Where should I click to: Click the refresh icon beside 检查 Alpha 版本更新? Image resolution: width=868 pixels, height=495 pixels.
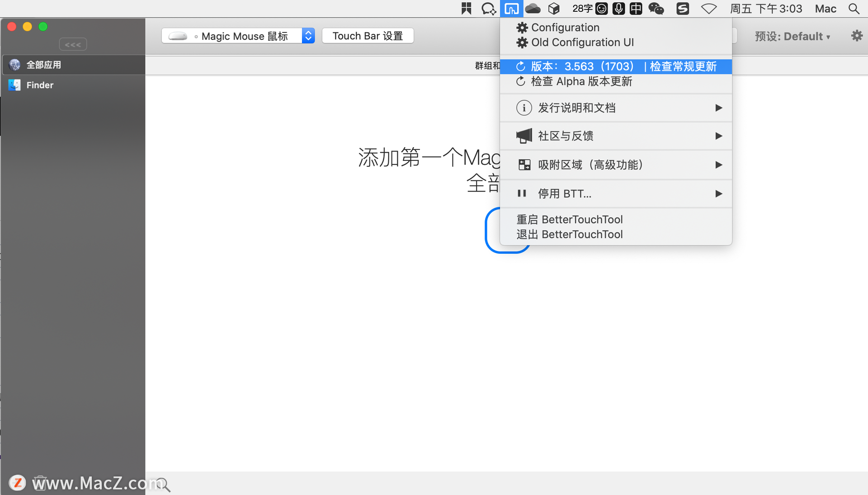click(x=521, y=81)
